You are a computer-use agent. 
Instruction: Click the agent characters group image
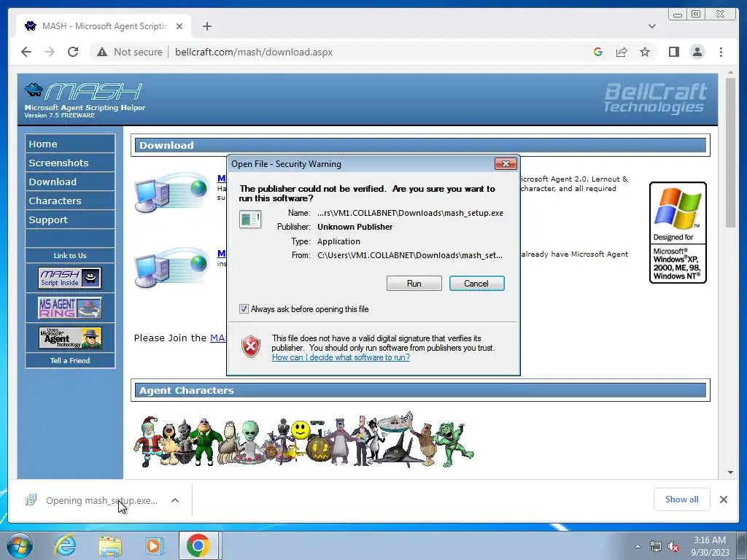click(x=304, y=440)
